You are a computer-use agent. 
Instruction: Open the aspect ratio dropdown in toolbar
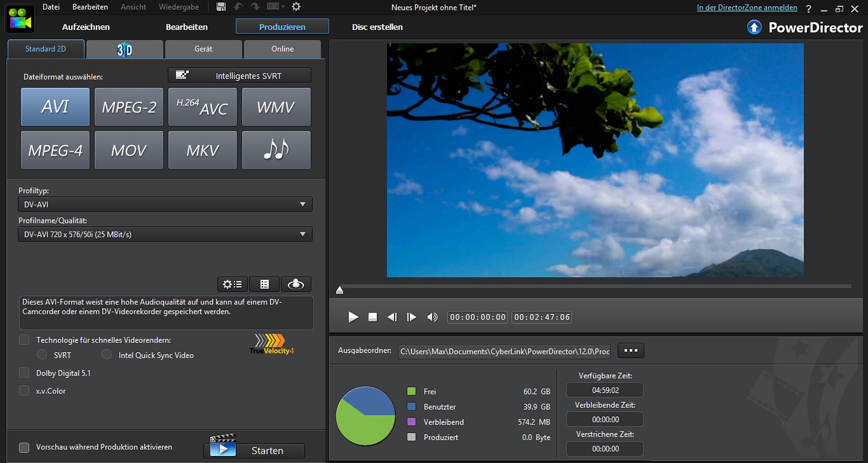pos(276,7)
